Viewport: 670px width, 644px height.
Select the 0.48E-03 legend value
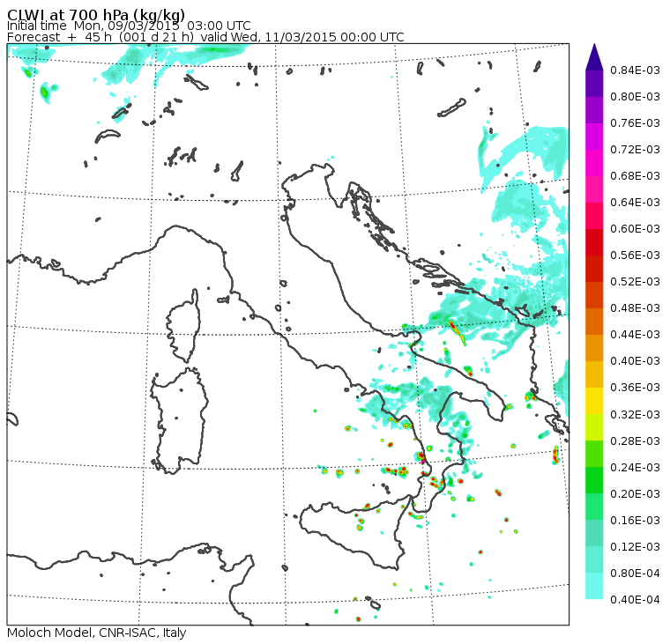pos(635,308)
